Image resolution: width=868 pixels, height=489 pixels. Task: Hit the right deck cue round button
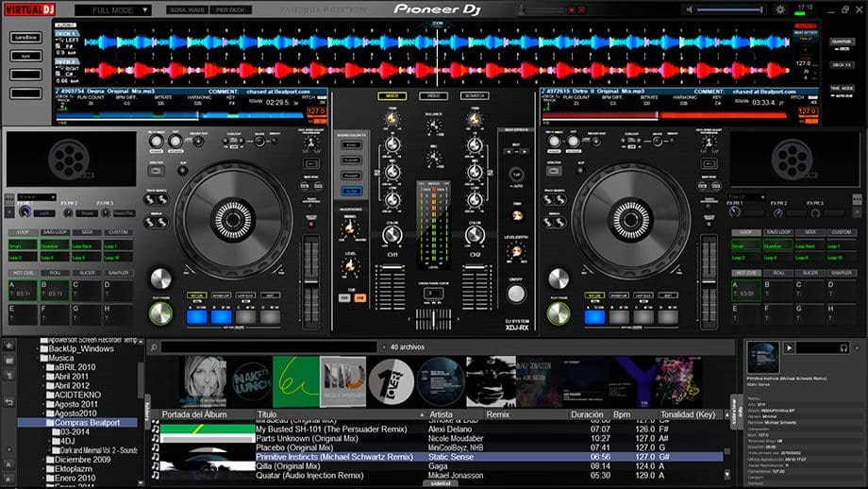[x=559, y=278]
